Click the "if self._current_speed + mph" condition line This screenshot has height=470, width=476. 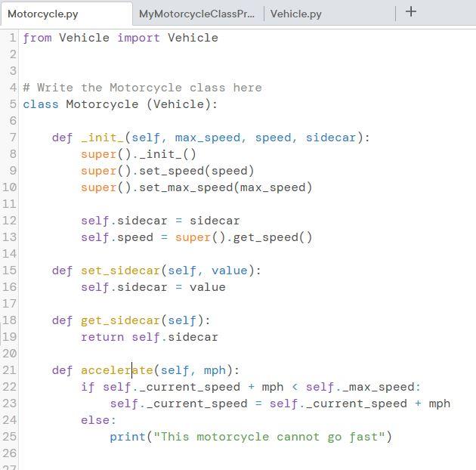251,387
